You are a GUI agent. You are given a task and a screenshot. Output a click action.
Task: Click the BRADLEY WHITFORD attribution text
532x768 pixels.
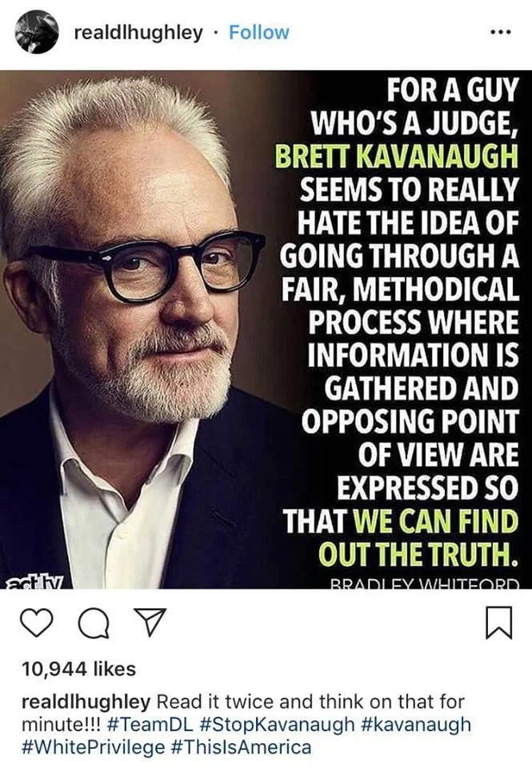tap(424, 583)
